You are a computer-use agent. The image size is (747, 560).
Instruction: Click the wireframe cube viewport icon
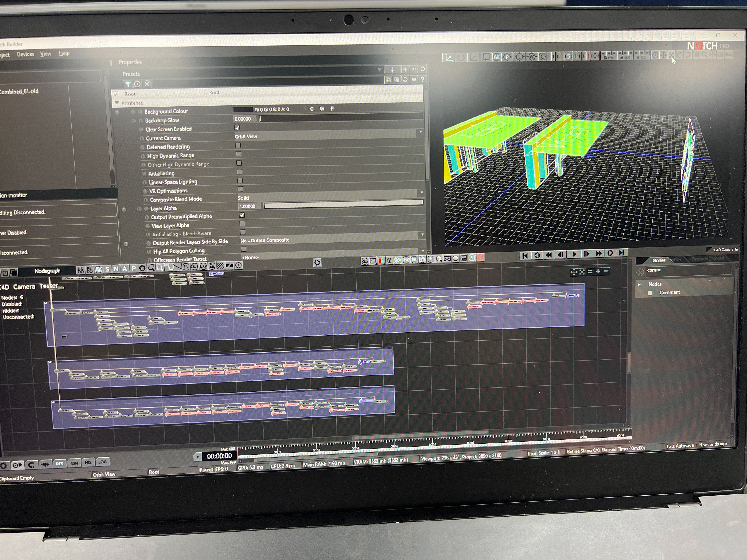389,261
